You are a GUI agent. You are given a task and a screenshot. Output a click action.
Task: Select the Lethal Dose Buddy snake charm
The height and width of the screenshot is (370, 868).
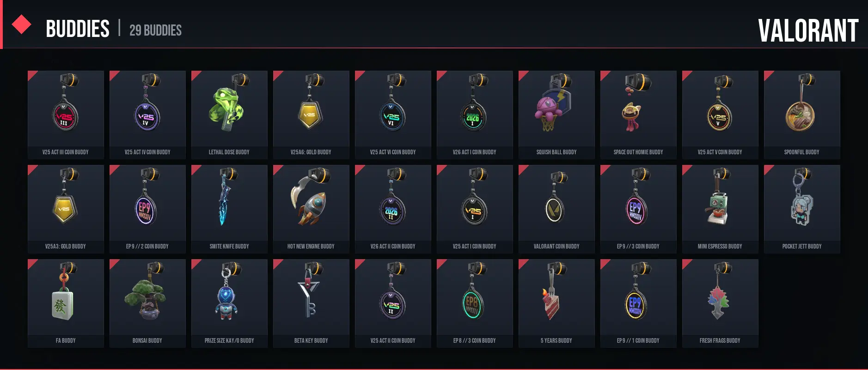click(x=229, y=115)
